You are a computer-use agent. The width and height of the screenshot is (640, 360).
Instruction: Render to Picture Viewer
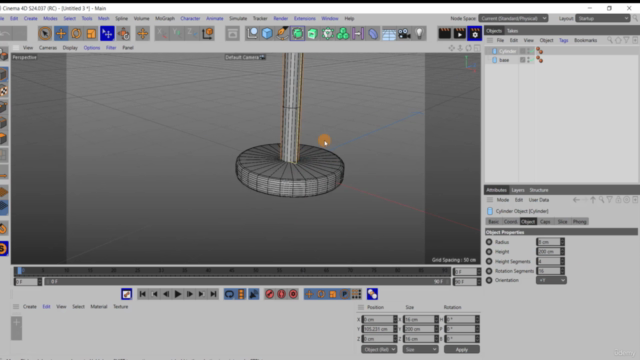click(x=459, y=33)
